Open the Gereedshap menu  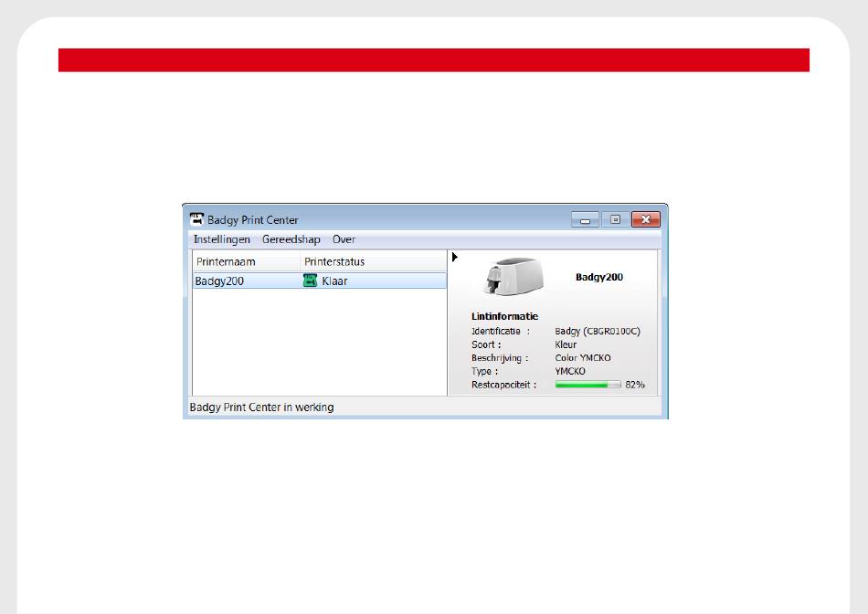tap(291, 239)
